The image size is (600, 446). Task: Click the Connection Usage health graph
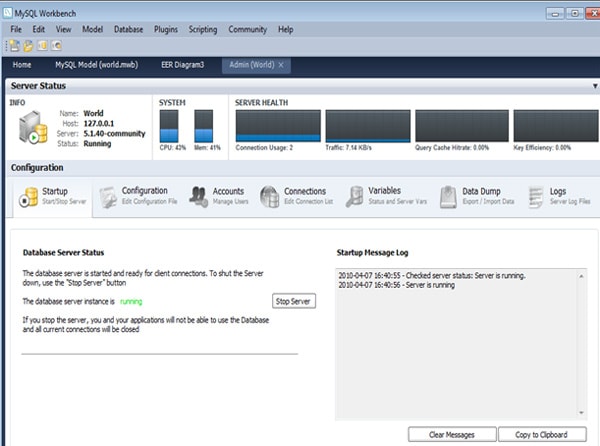[x=278, y=126]
